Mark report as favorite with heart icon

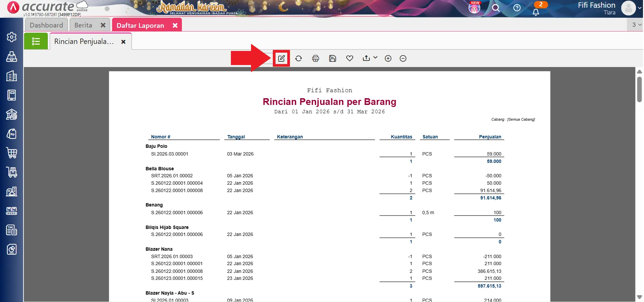coord(349,58)
